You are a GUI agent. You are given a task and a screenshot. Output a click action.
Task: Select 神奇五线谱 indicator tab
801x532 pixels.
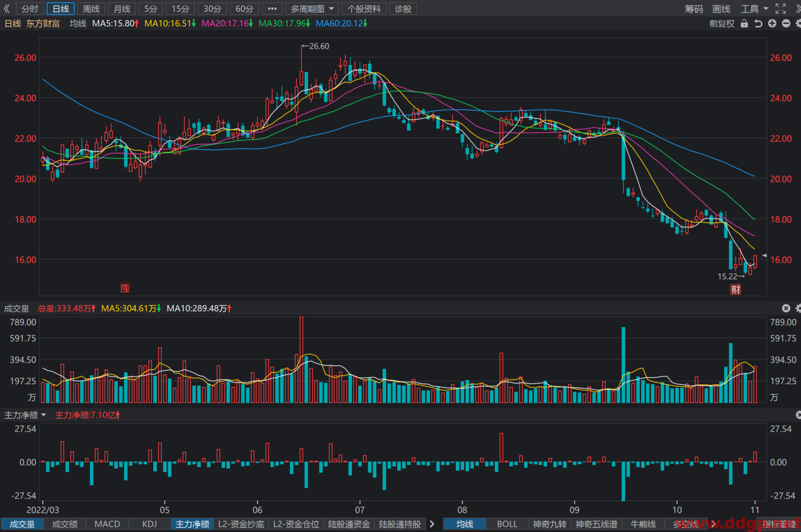pyautogui.click(x=597, y=524)
